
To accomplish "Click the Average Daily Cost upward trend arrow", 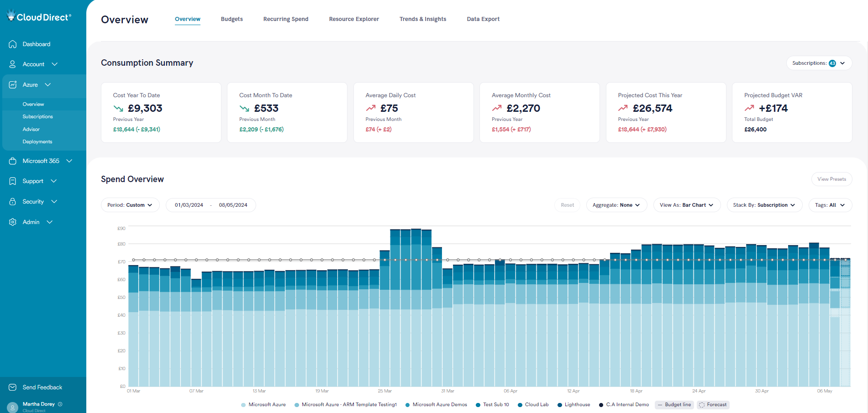I will 371,109.
